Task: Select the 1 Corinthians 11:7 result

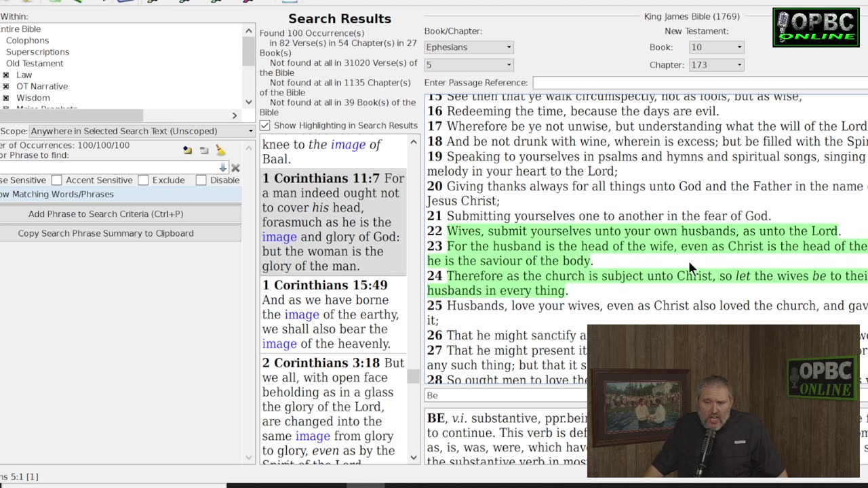Action: (334, 222)
